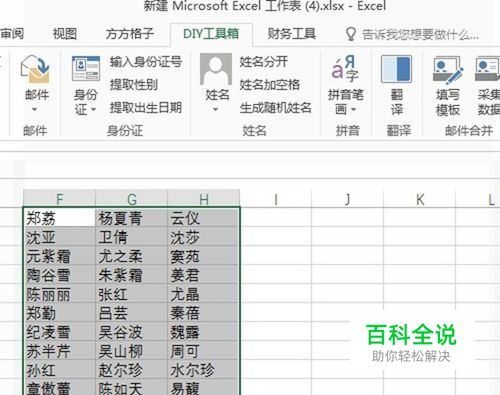The height and width of the screenshot is (395, 500).
Task: Expand the 身份证 dropdown arrow
Action: coord(93,109)
